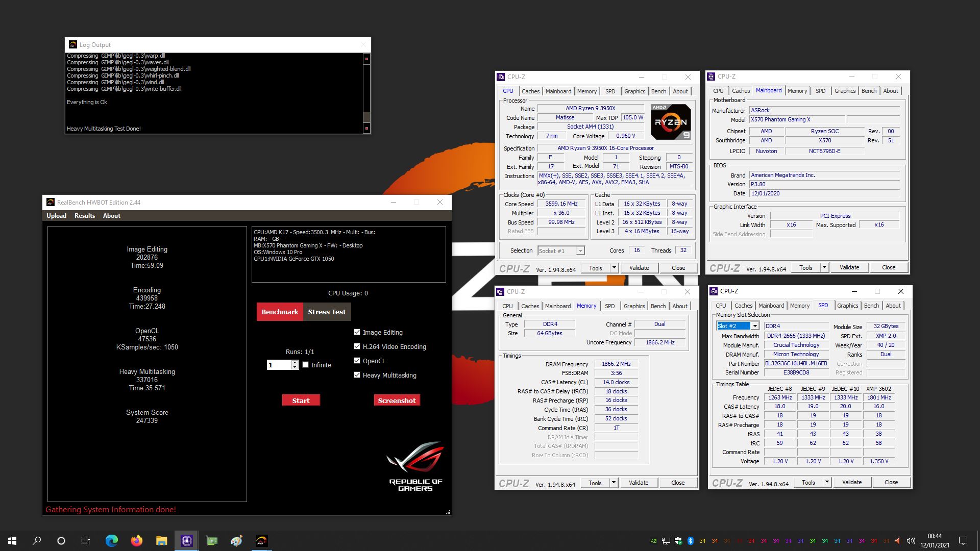Click the Log Output scrollbar thumb
The width and height of the screenshot is (980, 551).
(366, 116)
